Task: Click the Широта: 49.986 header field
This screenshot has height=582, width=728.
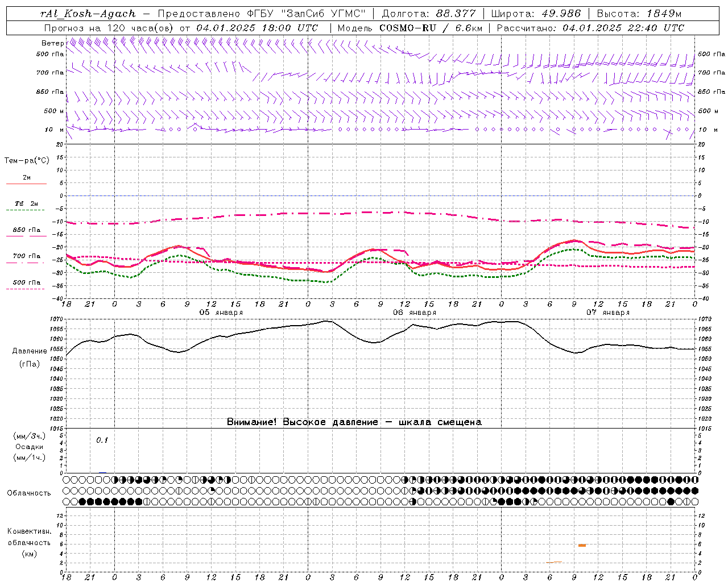Action: [x=536, y=14]
